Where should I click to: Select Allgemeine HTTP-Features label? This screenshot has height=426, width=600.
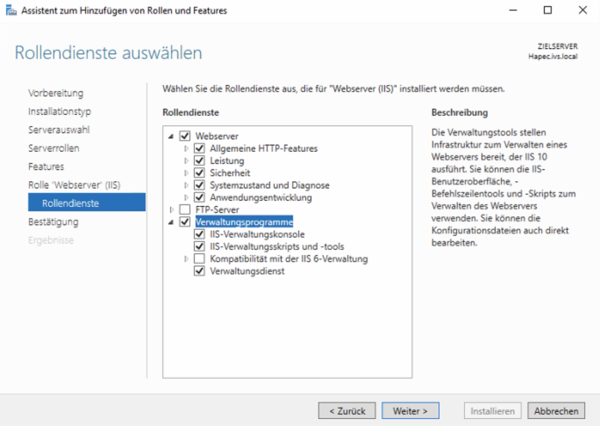point(264,148)
